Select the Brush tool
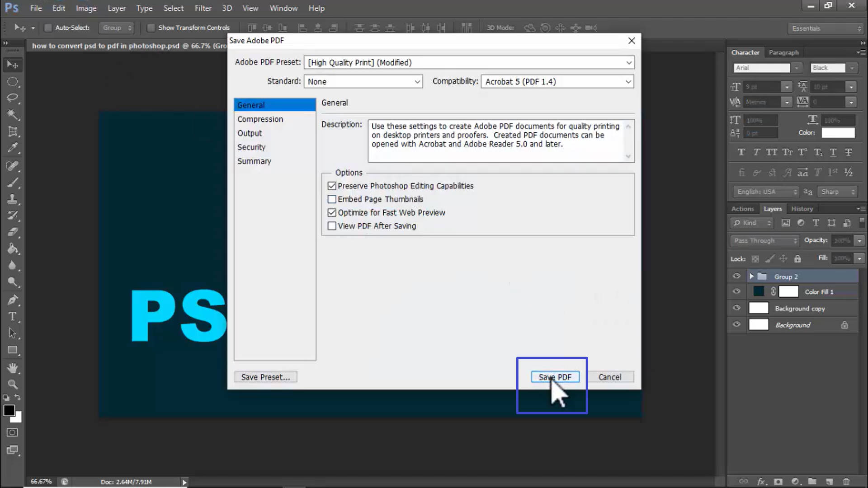 (x=13, y=182)
